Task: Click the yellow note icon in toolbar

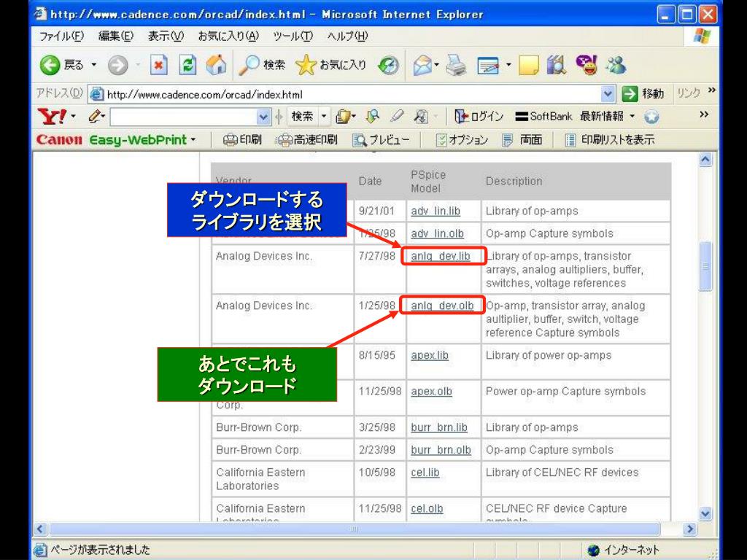Action: click(528, 65)
